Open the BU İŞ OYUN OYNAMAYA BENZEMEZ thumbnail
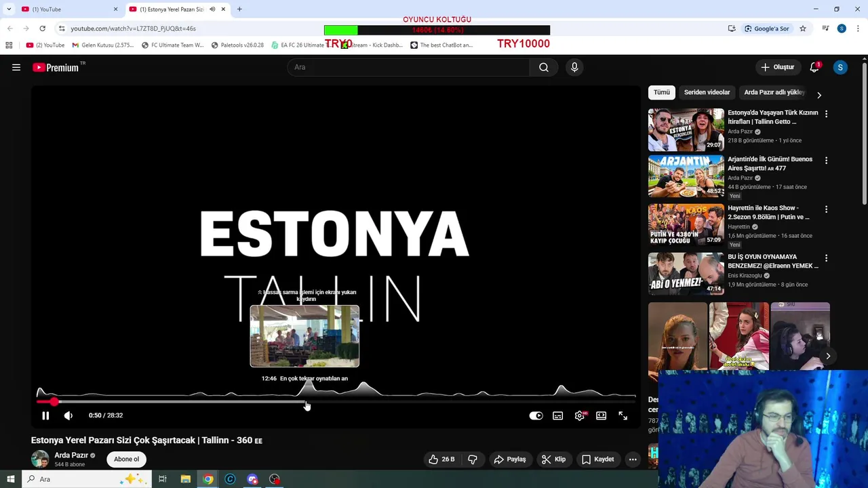This screenshot has height=488, width=868. [x=686, y=274]
